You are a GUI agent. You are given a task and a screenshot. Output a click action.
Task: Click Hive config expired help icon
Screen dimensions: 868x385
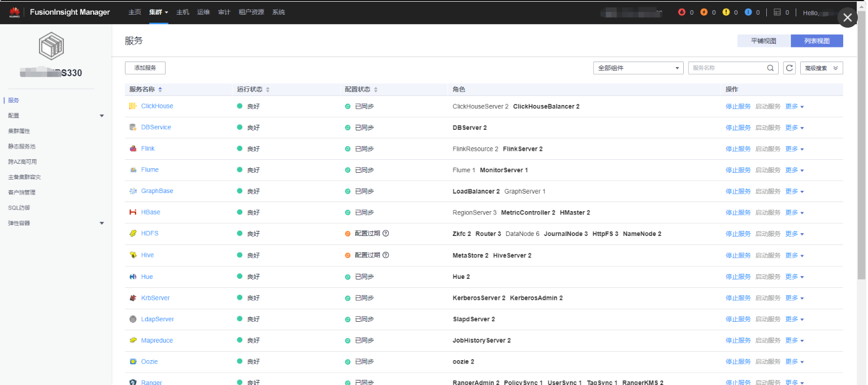point(386,255)
